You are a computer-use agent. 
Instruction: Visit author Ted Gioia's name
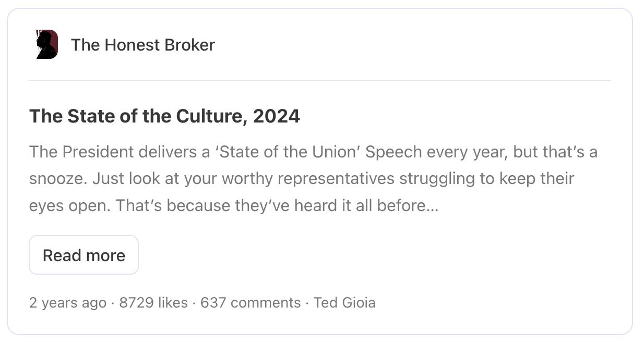pyautogui.click(x=344, y=302)
